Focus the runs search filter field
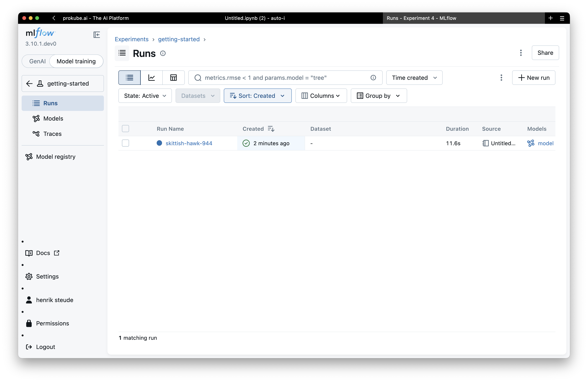The width and height of the screenshot is (588, 382). coord(285,78)
